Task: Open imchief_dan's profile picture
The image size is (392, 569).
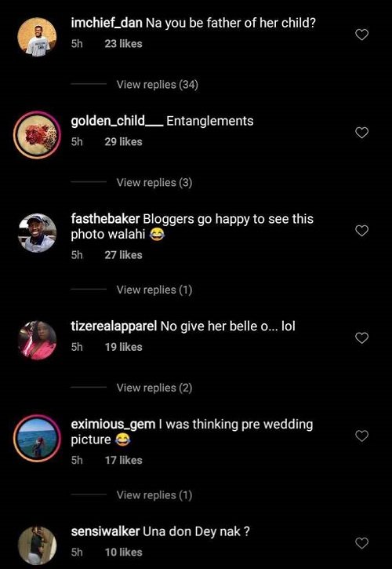Action: coord(37,37)
